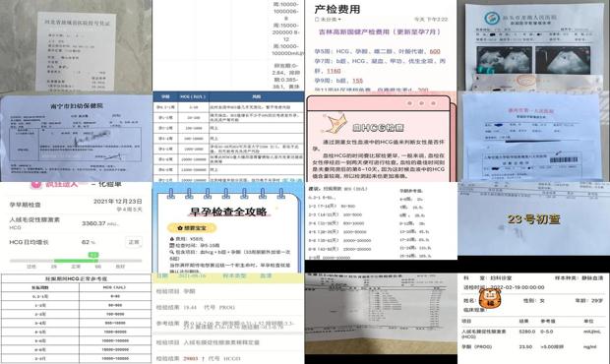Click the underlined amount 600
Image resolution: width=610 pixels, height=364 pixels.
(435, 51)
